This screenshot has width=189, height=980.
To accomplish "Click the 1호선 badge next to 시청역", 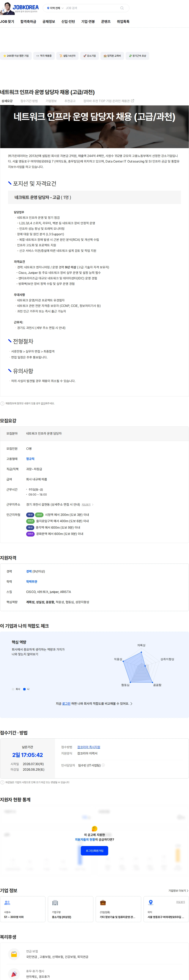I will (x=30, y=515).
